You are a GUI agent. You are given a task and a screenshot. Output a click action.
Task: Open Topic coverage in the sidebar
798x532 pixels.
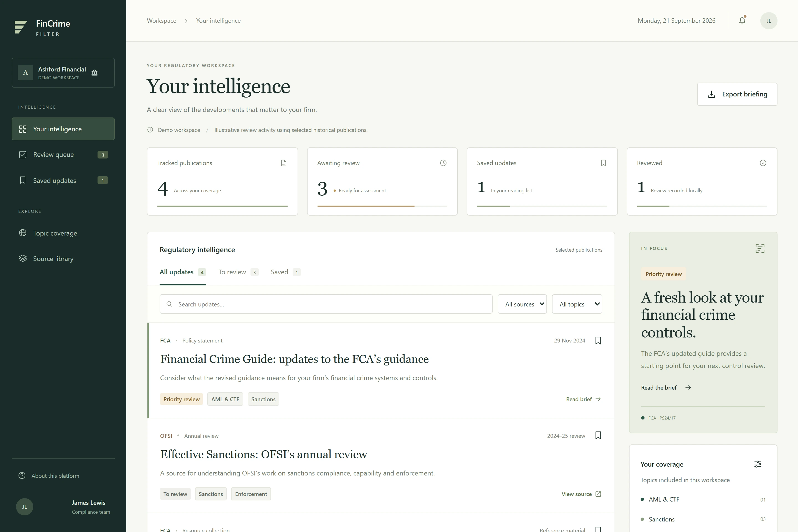tap(63, 233)
